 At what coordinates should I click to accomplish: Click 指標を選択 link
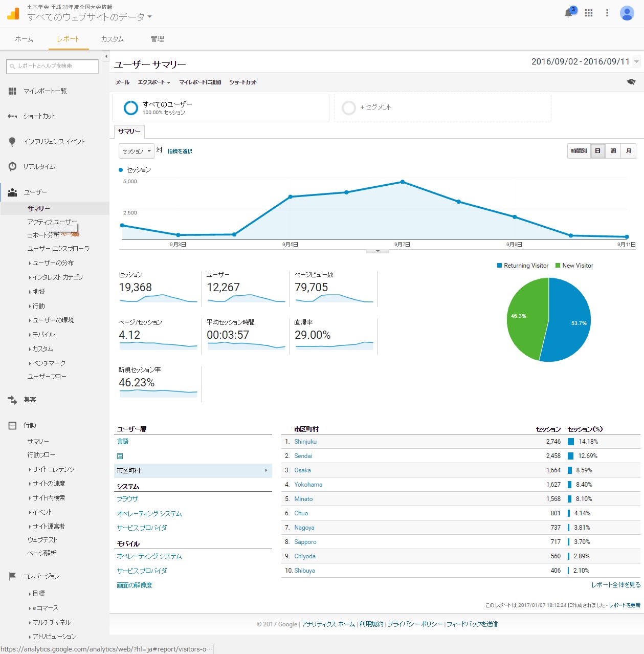tap(180, 151)
